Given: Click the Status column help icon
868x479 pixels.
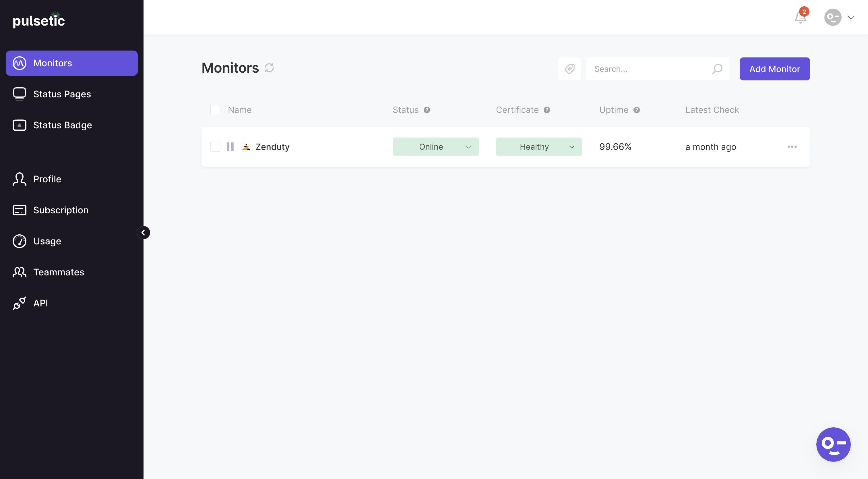Looking at the screenshot, I should coord(427,110).
